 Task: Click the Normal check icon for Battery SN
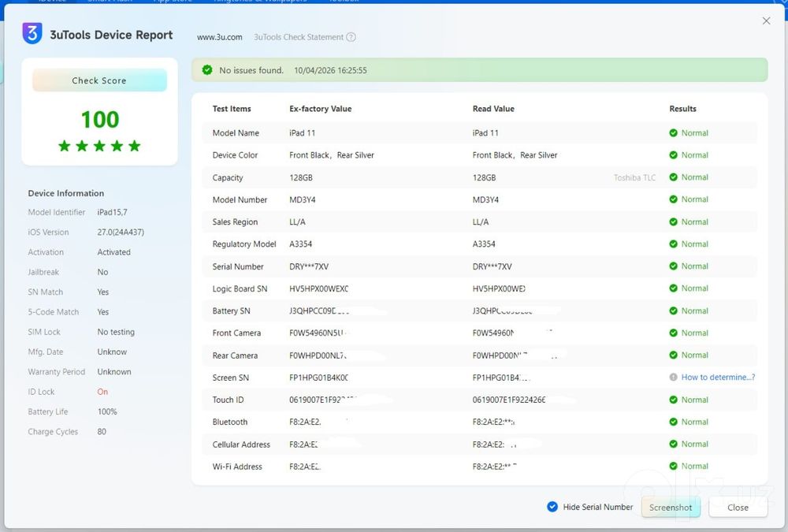(x=674, y=311)
